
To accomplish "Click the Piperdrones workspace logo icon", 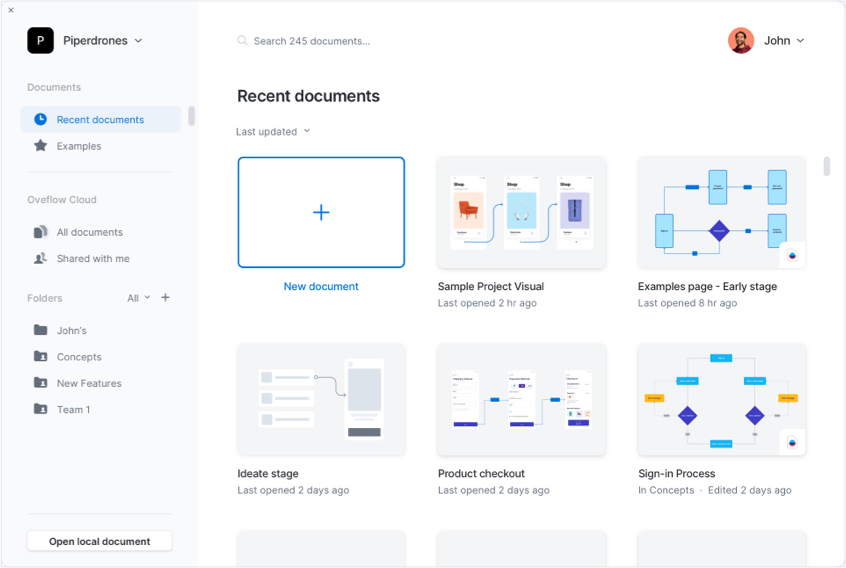I will [x=40, y=40].
